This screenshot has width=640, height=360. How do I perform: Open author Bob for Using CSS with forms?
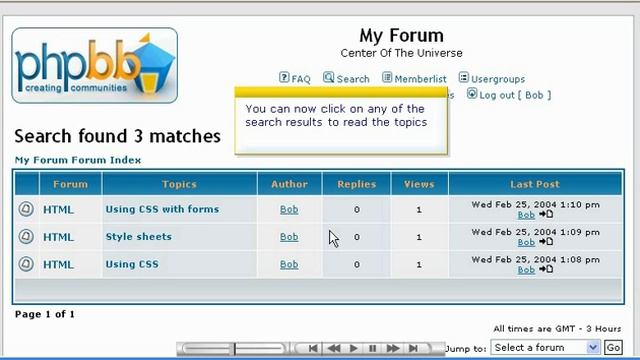(x=289, y=209)
